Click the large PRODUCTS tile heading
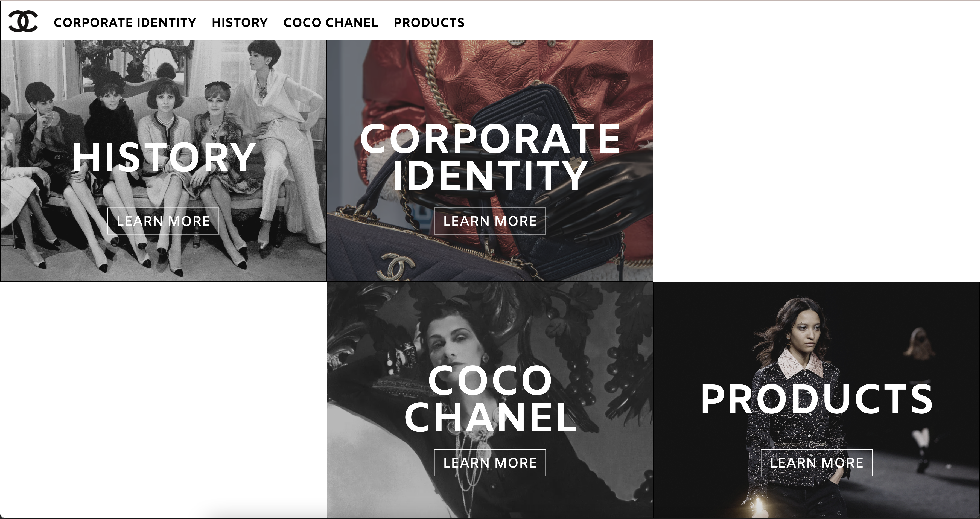This screenshot has width=980, height=519. pyautogui.click(x=816, y=399)
